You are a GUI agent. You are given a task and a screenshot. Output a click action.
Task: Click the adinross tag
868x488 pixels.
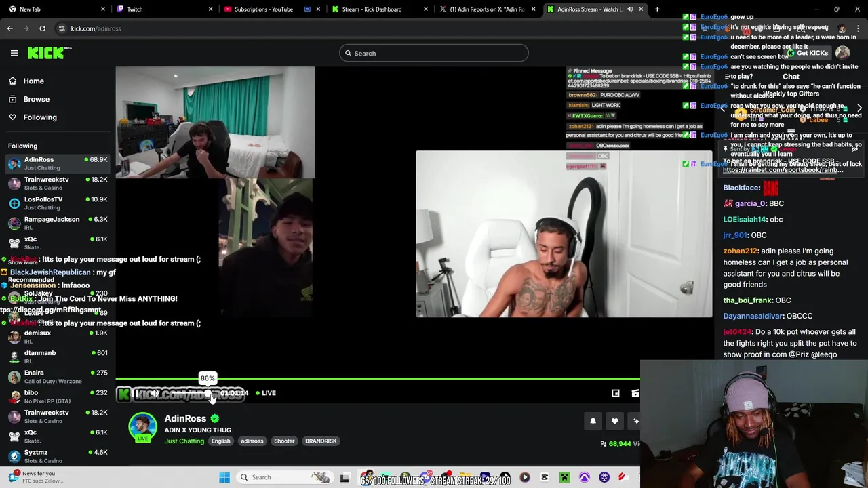(x=252, y=441)
